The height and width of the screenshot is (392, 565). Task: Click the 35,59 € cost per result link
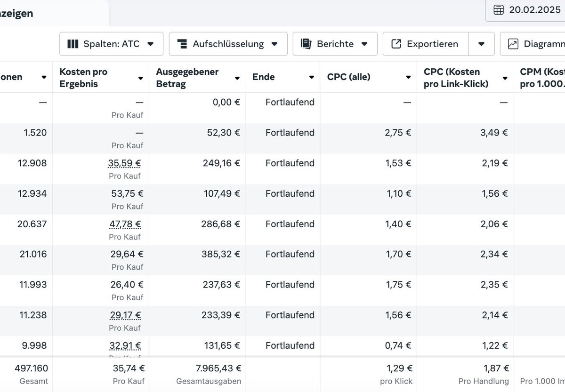(125, 163)
